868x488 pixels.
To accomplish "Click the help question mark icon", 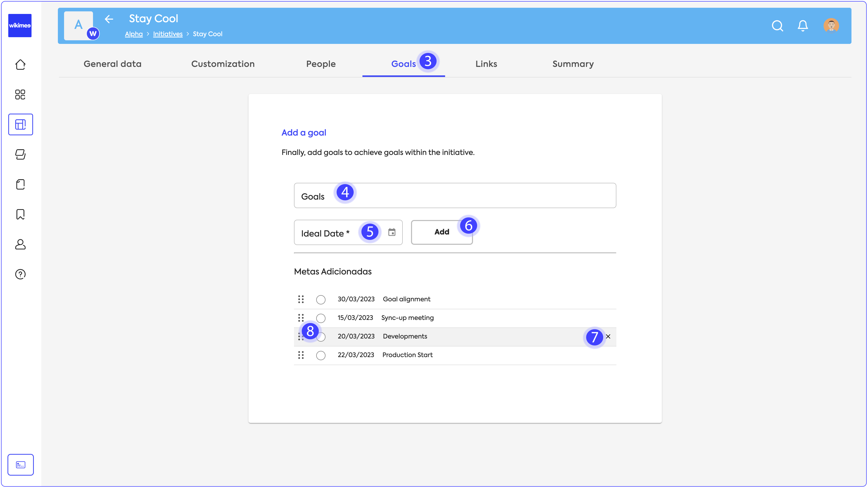I will [x=20, y=274].
